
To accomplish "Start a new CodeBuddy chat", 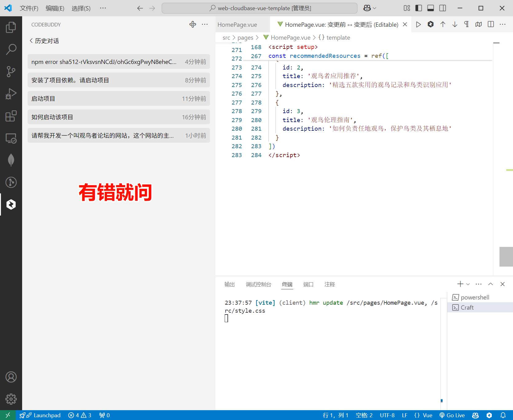I will pyautogui.click(x=193, y=24).
